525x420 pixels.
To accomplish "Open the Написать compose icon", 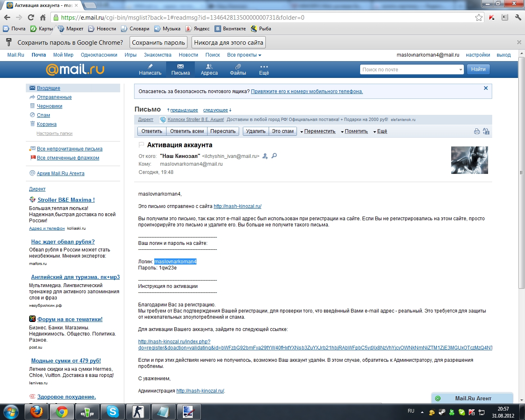I will 150,69.
